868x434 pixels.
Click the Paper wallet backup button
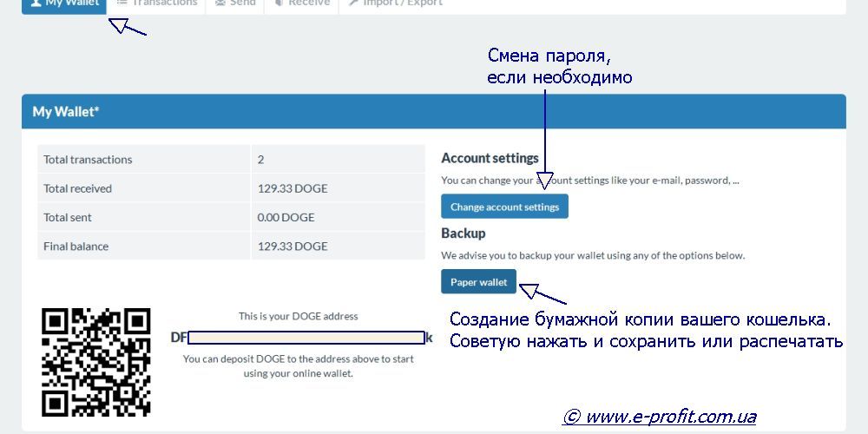pos(478,282)
